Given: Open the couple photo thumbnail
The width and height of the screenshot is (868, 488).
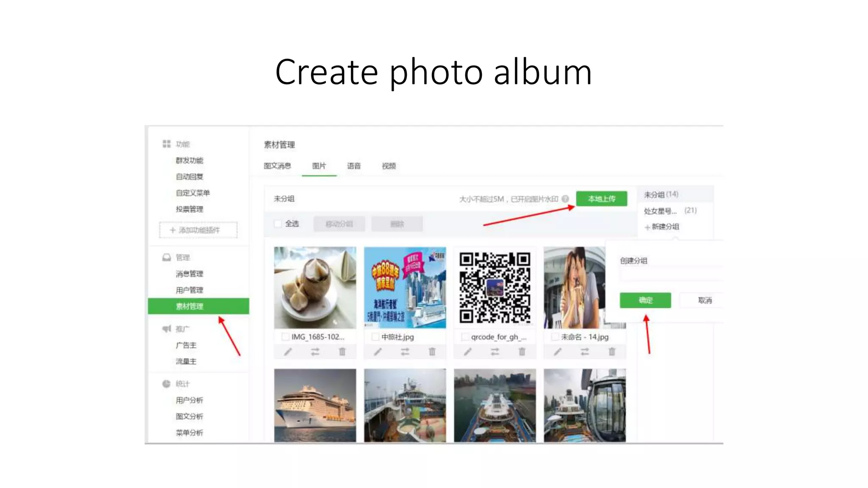Looking at the screenshot, I should point(574,288).
